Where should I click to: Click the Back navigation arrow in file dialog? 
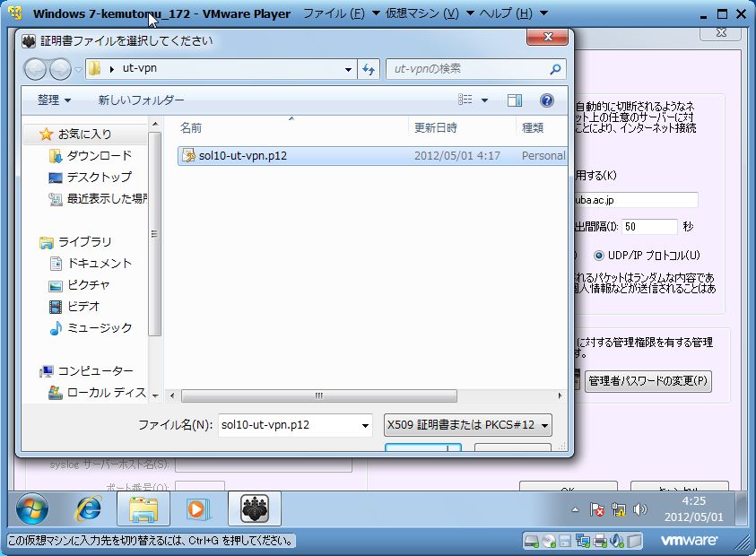tap(35, 69)
